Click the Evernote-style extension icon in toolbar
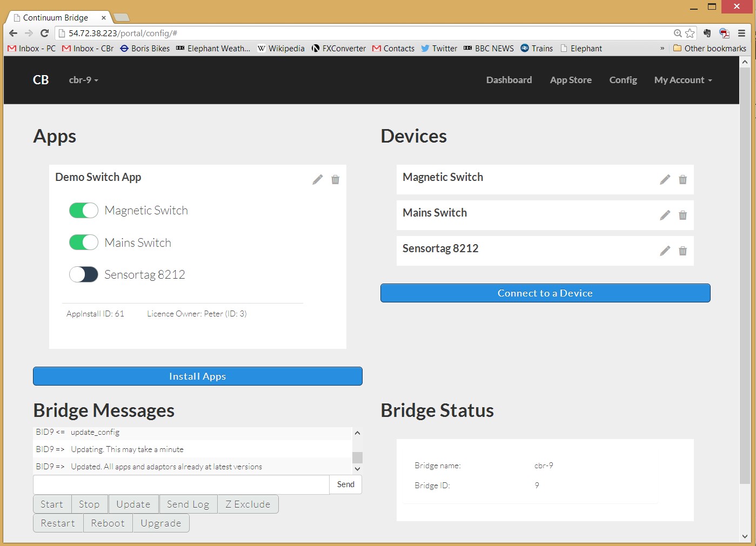 click(x=707, y=33)
